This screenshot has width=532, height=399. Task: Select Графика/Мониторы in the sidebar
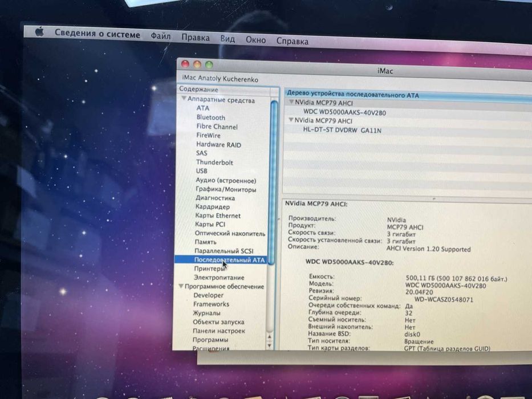point(226,189)
